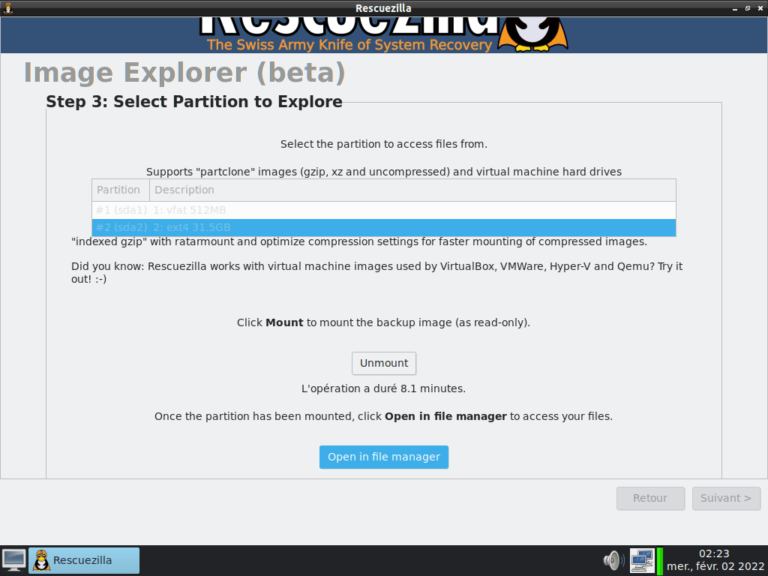Click the network connection tray icon

(x=641, y=560)
